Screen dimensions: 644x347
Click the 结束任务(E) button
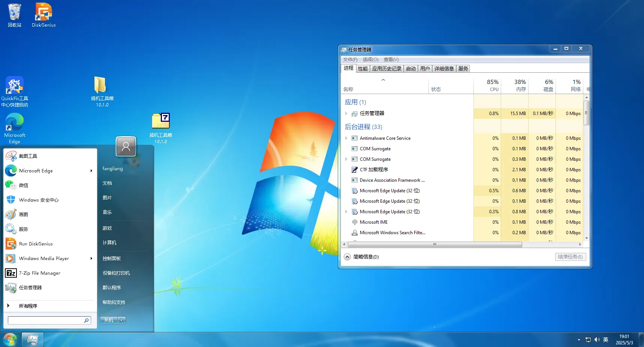pos(570,257)
